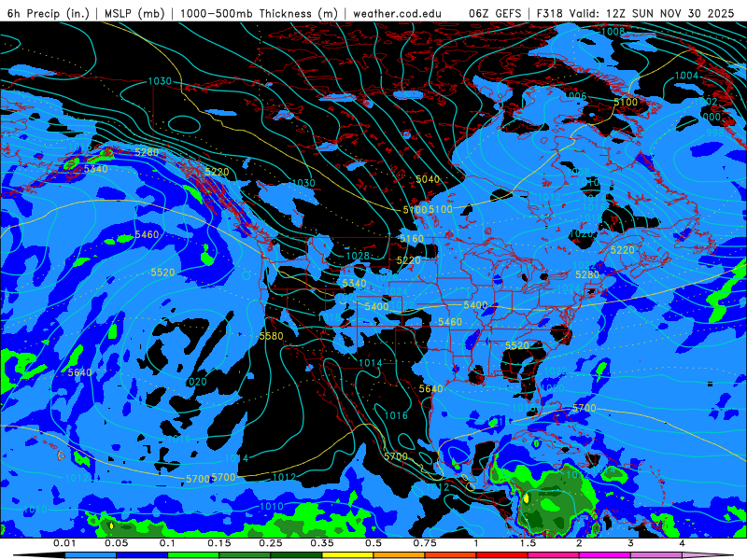Click the 'F318 Valid: 12Z SUN NOV 30 2025' text
747x560 pixels.
[x=635, y=13]
